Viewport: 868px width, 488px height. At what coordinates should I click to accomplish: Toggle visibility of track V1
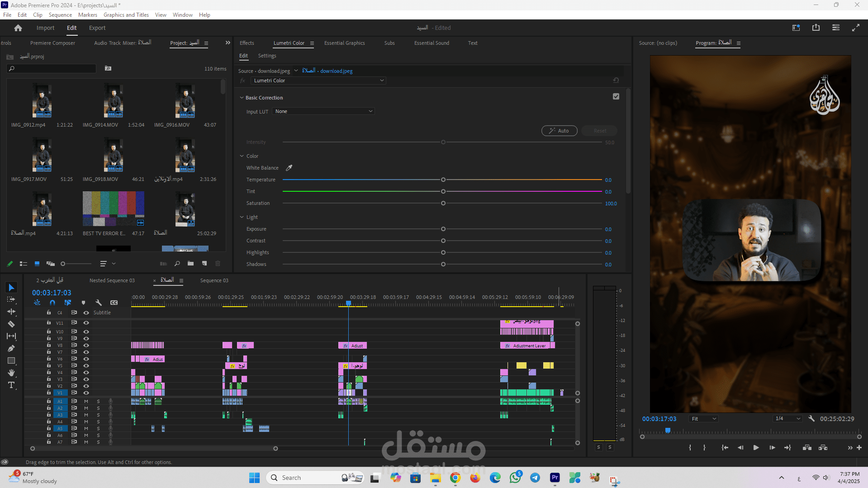86,393
